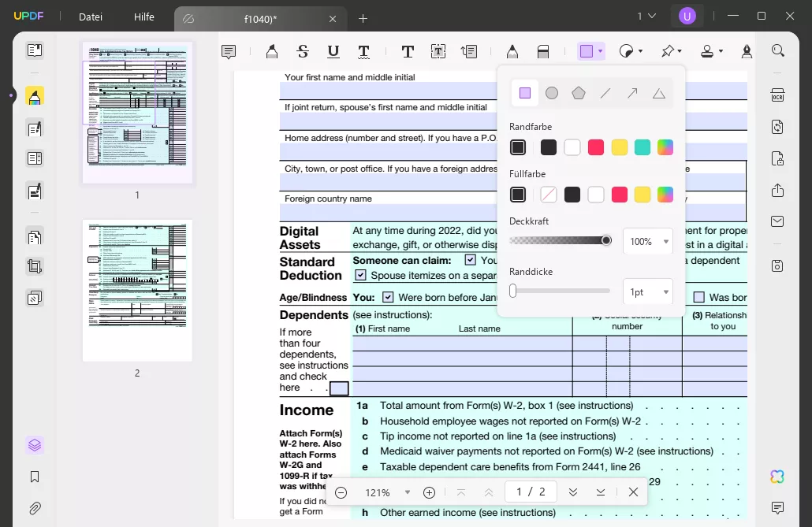Uncheck the Were born before January checkbox
This screenshot has height=527, width=812.
[388, 297]
